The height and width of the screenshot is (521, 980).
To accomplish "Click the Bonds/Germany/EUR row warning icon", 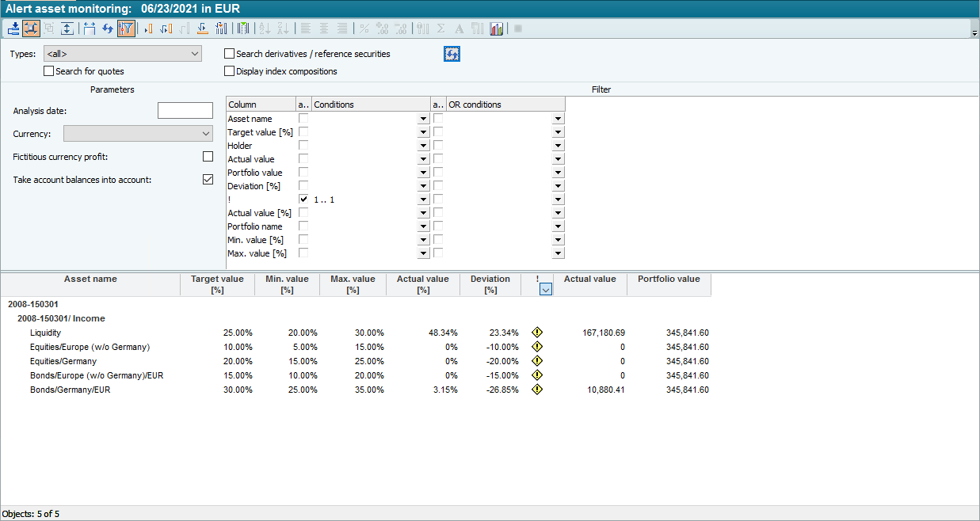I will click(x=537, y=390).
